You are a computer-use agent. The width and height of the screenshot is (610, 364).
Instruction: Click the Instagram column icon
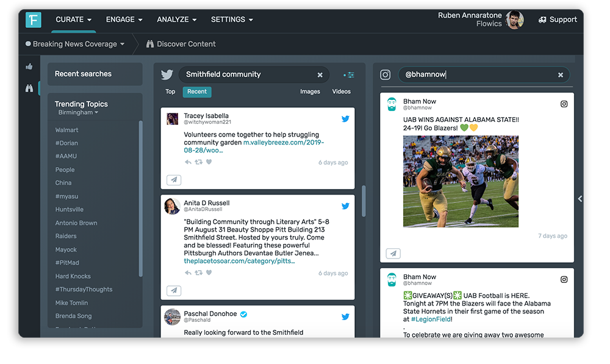click(385, 74)
